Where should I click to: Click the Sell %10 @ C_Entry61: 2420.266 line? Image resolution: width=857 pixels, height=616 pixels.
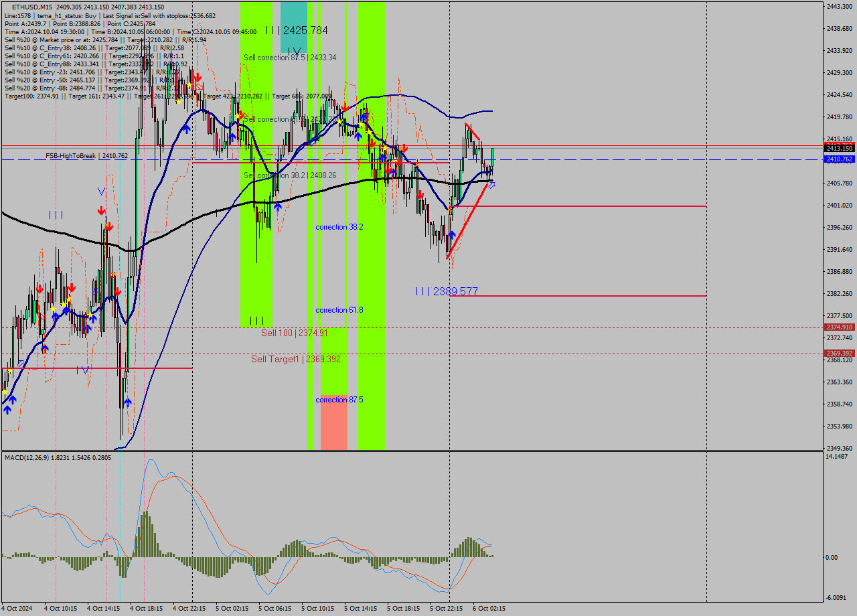point(94,56)
